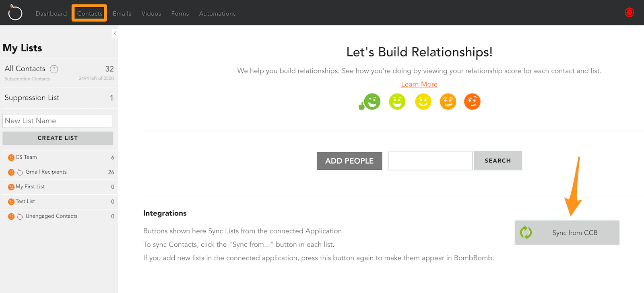Click the '2494 left of 2500' text
644x293 pixels.
click(x=96, y=79)
